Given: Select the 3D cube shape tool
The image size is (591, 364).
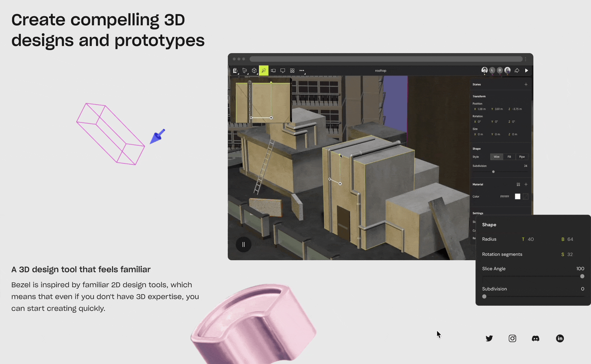Looking at the screenshot, I should point(254,71).
